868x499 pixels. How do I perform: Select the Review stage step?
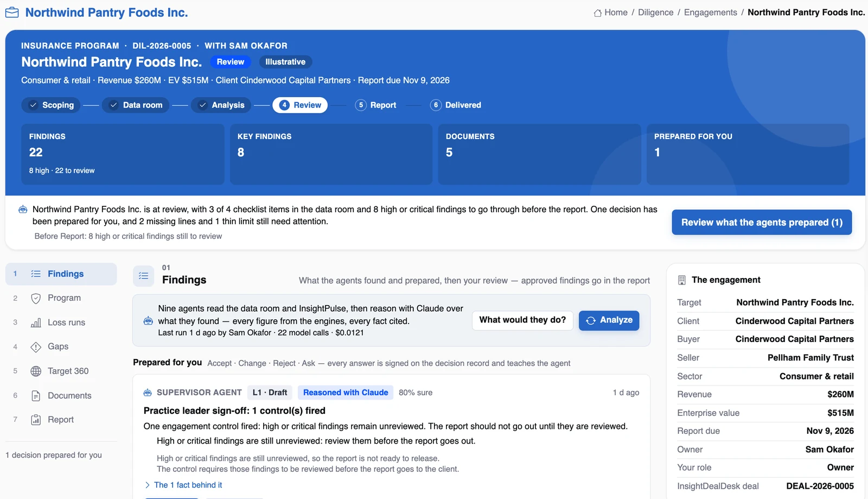pos(300,105)
